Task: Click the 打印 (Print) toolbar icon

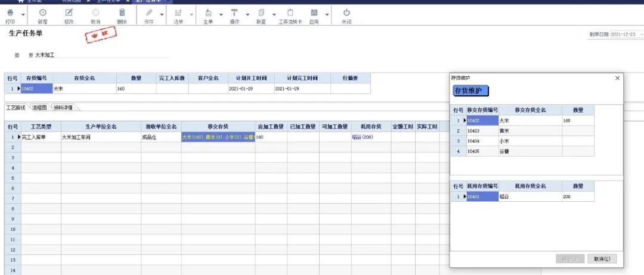Action: pyautogui.click(x=10, y=12)
